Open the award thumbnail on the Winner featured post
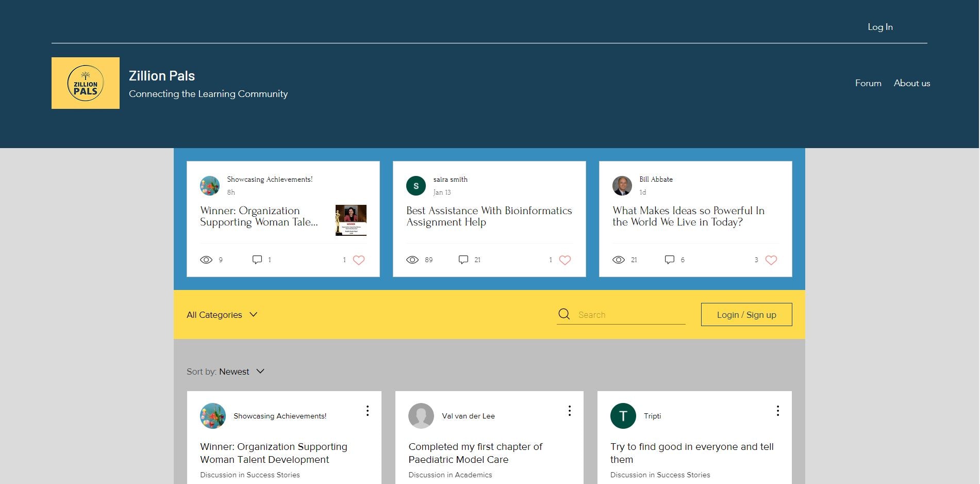Screen dimensions: 980x484 point(351,220)
